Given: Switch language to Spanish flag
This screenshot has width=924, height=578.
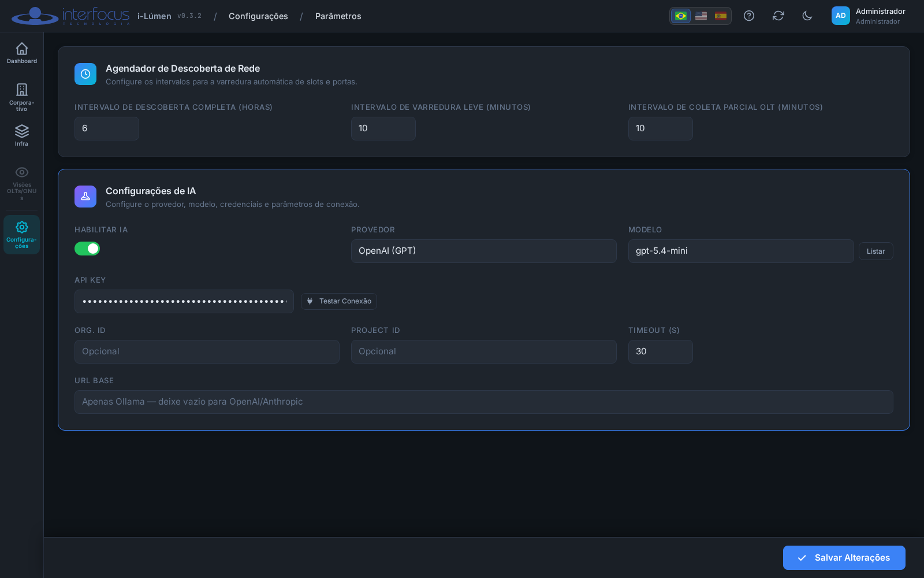Looking at the screenshot, I should [721, 16].
